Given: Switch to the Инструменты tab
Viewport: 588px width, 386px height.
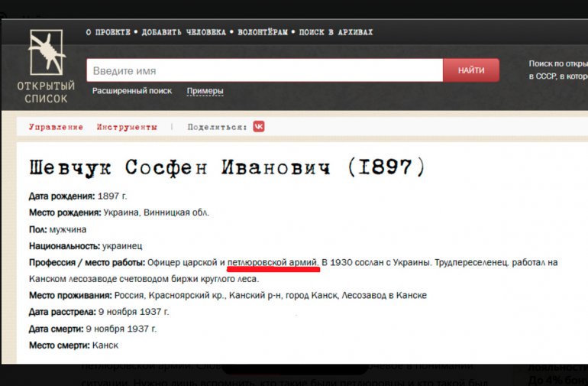Looking at the screenshot, I should click(127, 127).
